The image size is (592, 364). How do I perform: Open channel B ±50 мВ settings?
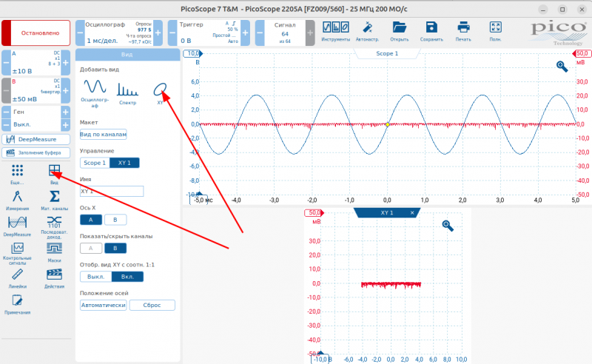coord(36,90)
